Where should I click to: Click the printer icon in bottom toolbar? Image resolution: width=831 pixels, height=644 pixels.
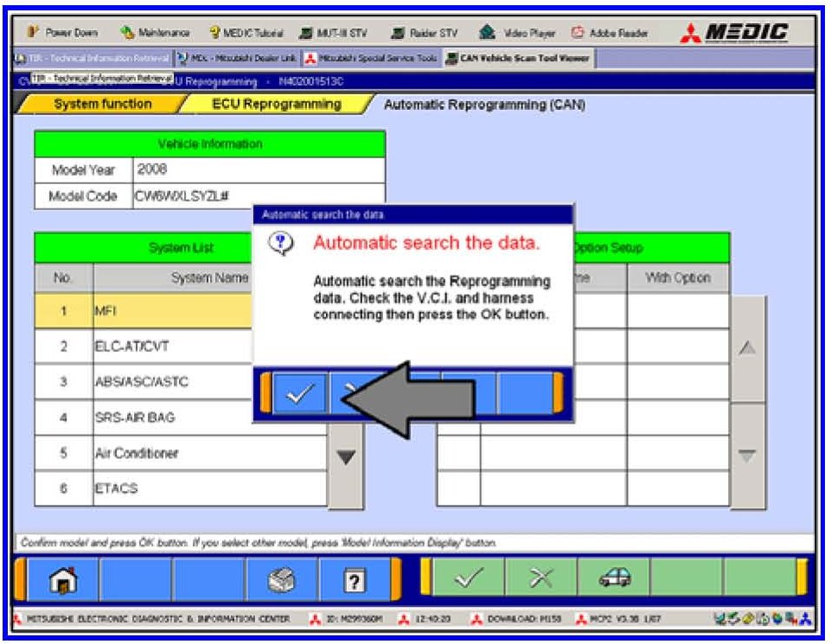point(282,578)
